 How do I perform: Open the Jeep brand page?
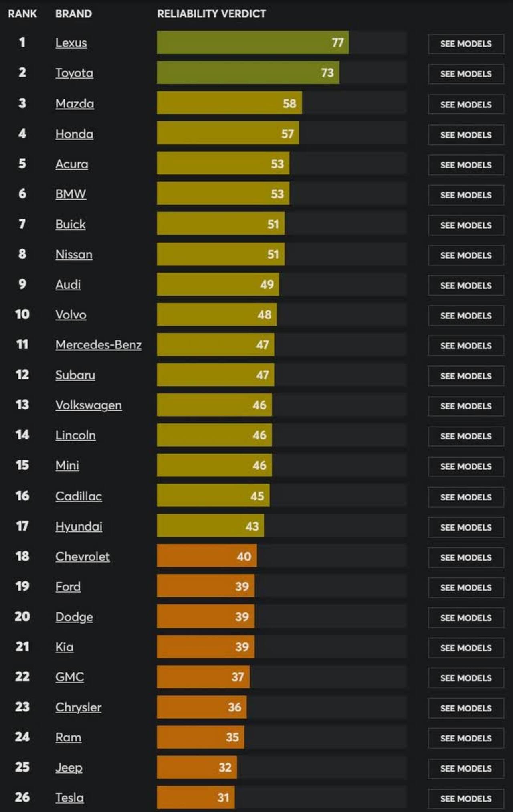click(x=69, y=767)
